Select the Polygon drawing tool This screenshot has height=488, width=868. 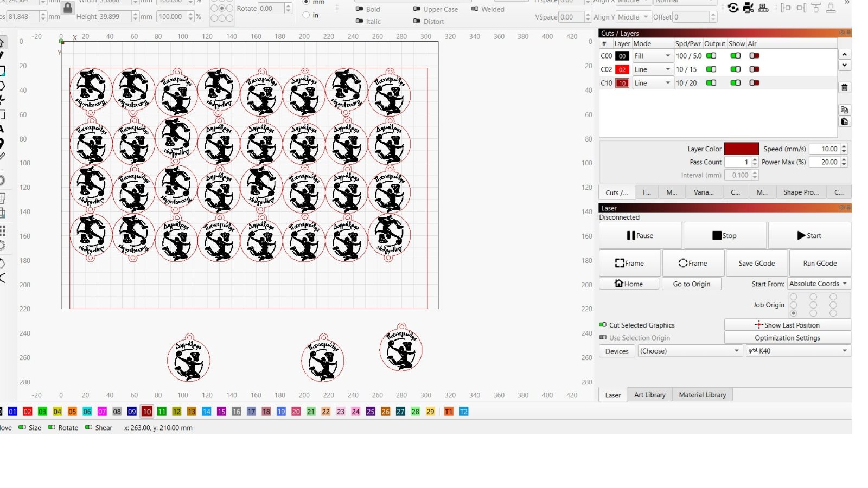(2, 86)
